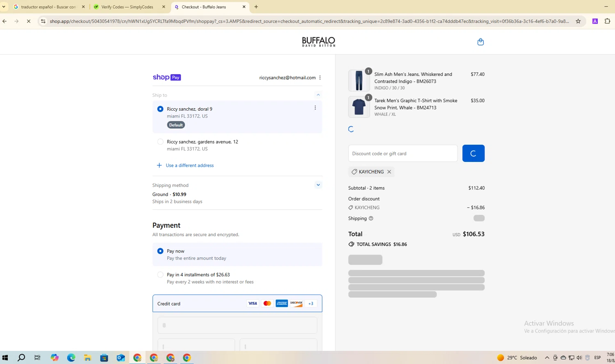
Task: Click the card number input field
Action: click(237, 325)
